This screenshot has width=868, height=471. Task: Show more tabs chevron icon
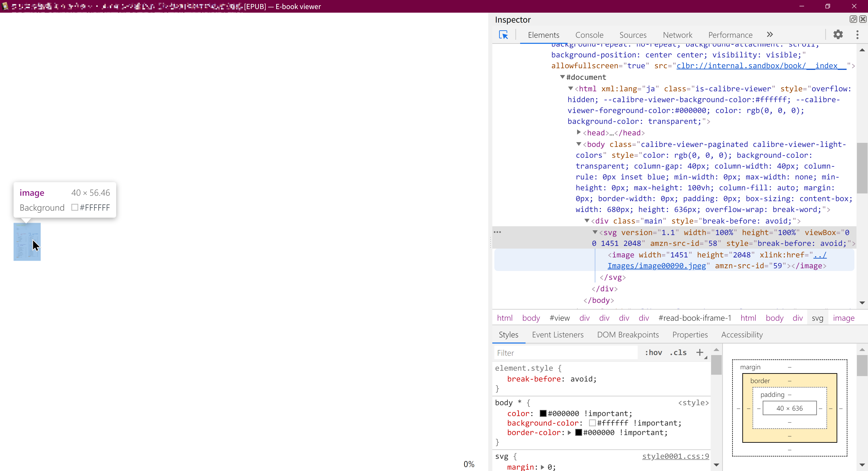coord(770,34)
